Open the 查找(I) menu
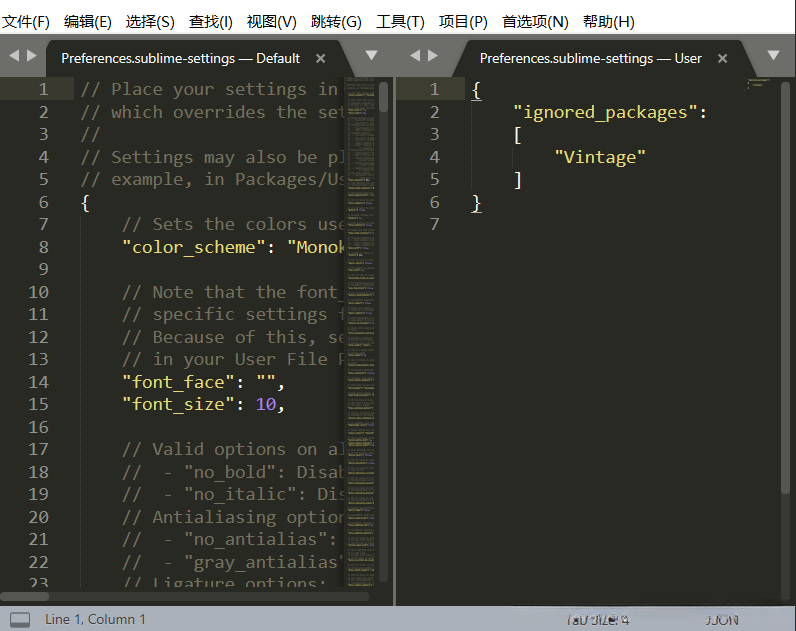 (211, 22)
